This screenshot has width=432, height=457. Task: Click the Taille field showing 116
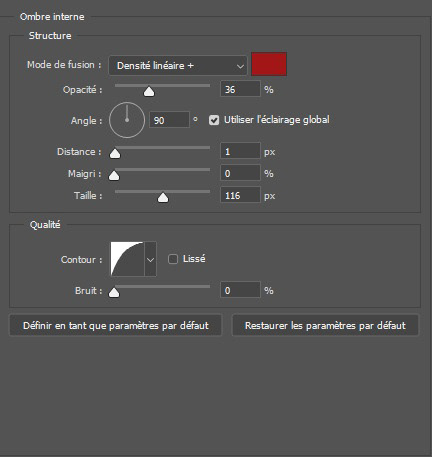pos(240,195)
